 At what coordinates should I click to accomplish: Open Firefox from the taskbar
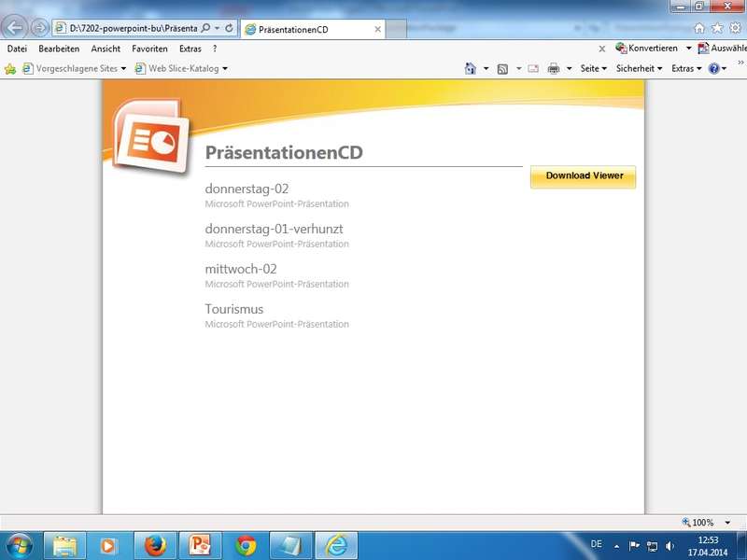pos(155,546)
